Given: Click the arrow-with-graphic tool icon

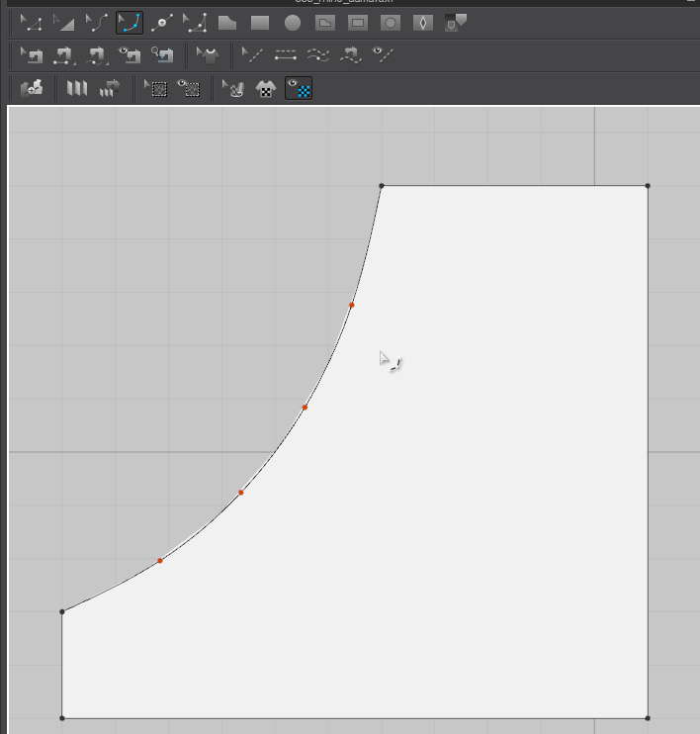Looking at the screenshot, I should (x=233, y=88).
